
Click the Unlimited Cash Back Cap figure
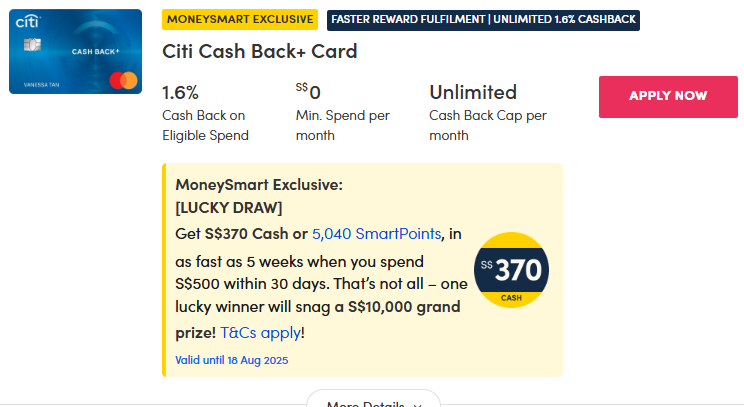tap(473, 93)
